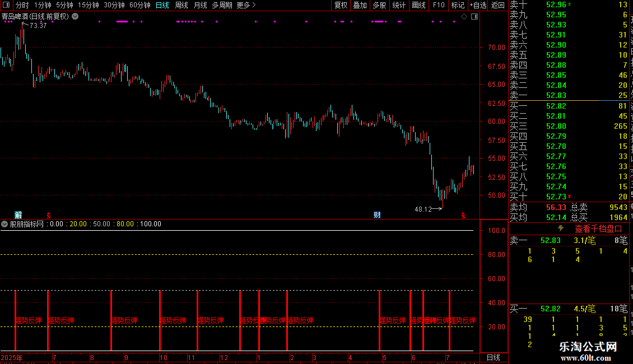Click 买均 value 52.14
The image size is (633, 364).
point(556,217)
